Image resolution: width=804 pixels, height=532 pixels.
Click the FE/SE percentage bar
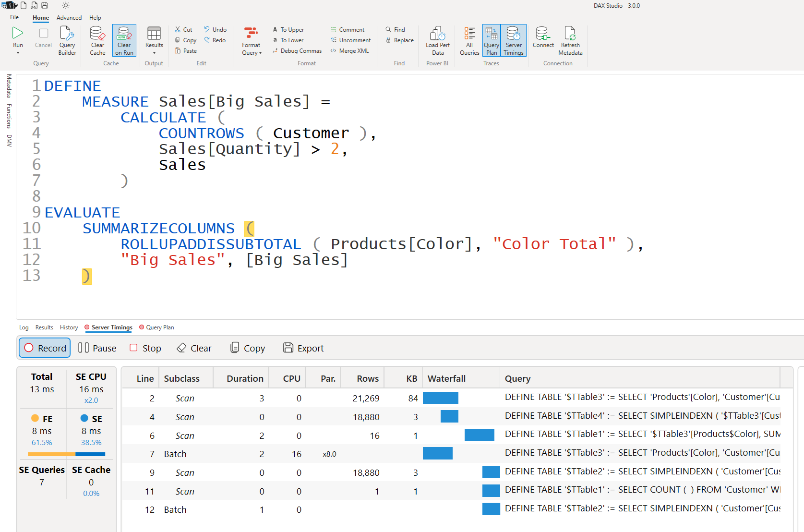[x=66, y=454]
